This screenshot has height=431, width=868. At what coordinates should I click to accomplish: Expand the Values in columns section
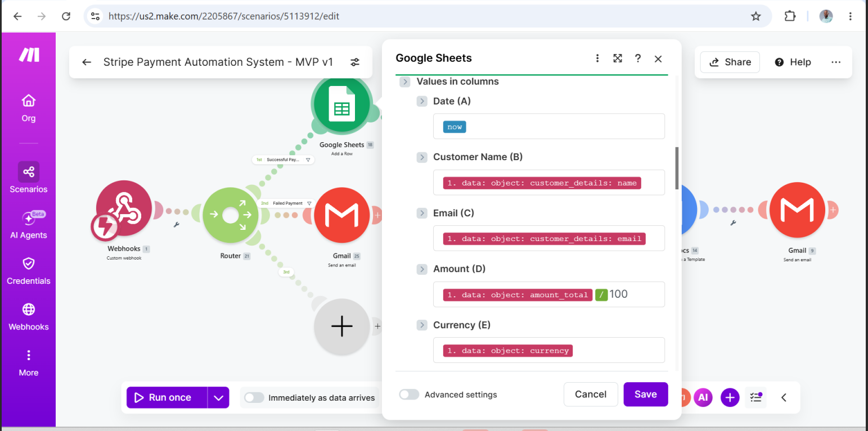pyautogui.click(x=405, y=82)
